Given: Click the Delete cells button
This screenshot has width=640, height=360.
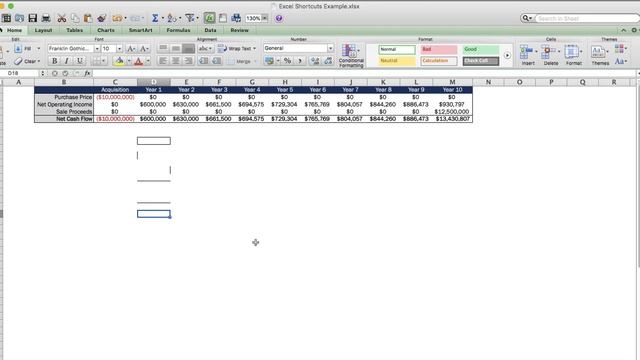Looking at the screenshot, I should (x=551, y=55).
